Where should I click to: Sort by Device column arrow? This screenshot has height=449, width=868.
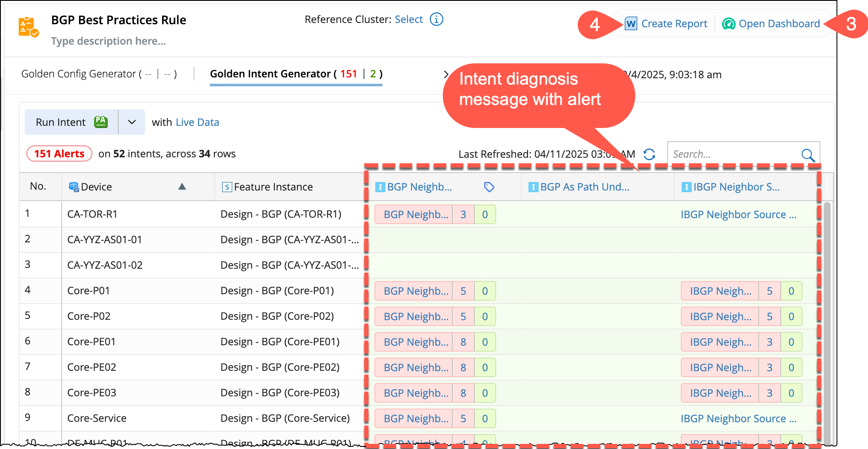coord(182,186)
